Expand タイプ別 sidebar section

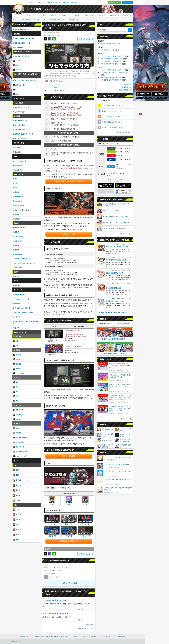tap(27, 405)
